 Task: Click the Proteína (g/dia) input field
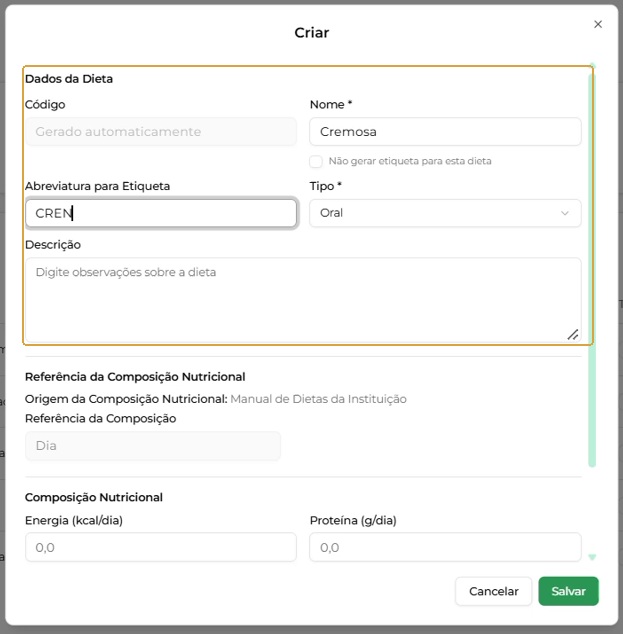click(445, 547)
